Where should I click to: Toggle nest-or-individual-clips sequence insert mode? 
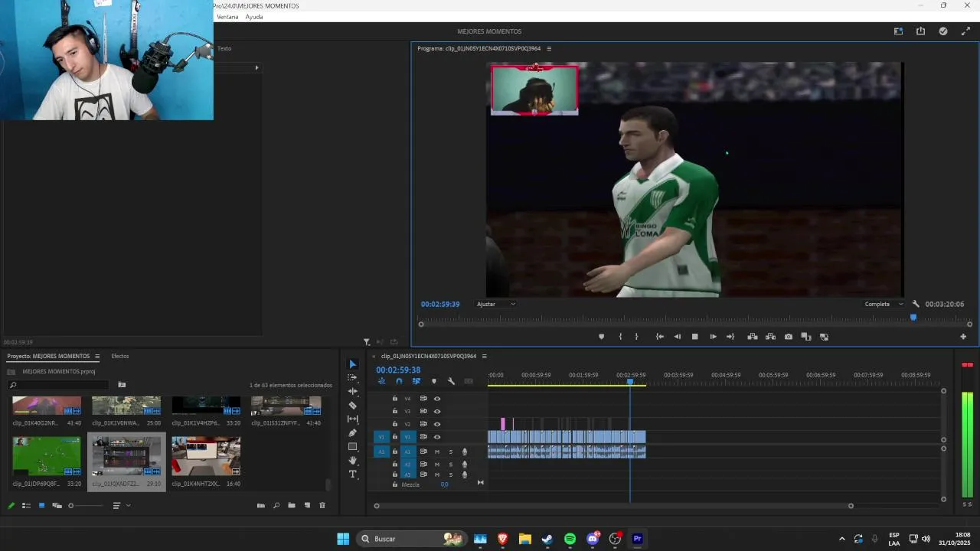tap(382, 381)
